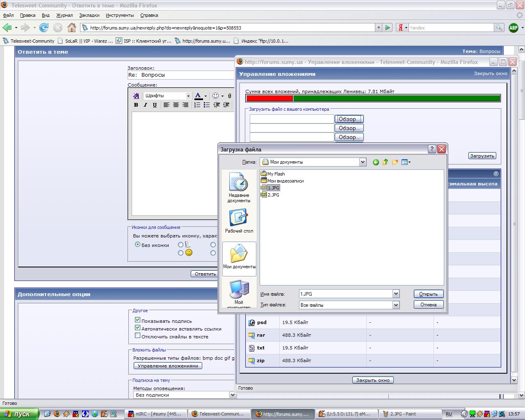Expand the Папка folder location dropdown

363,162
